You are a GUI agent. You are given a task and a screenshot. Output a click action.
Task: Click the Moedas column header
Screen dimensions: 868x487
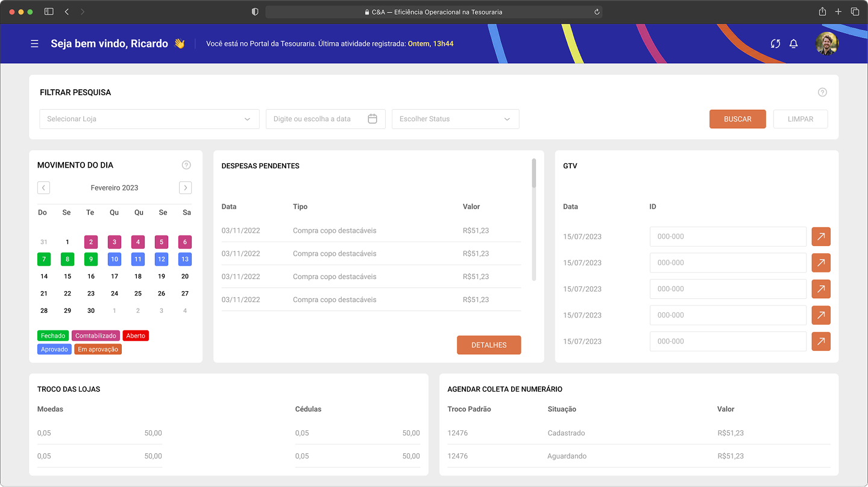coord(50,409)
